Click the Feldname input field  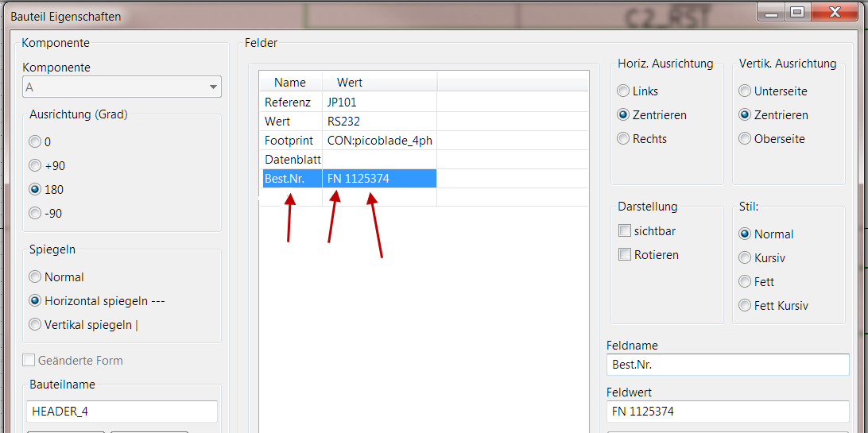point(728,365)
